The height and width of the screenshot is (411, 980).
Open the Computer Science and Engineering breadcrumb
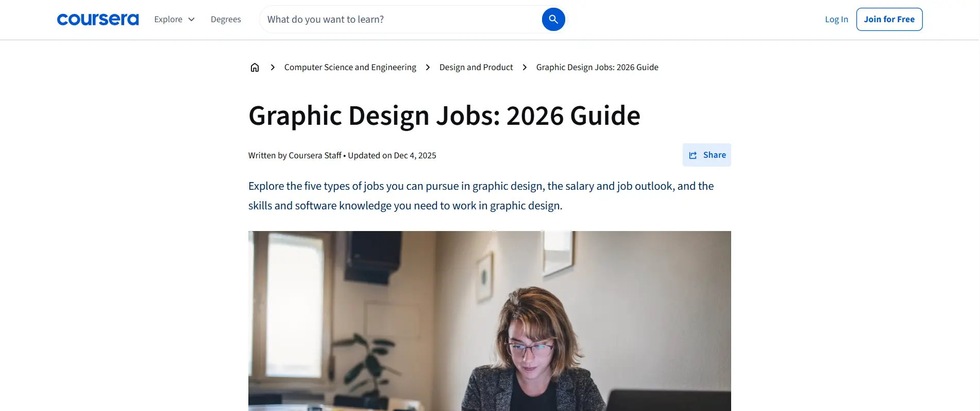click(350, 68)
